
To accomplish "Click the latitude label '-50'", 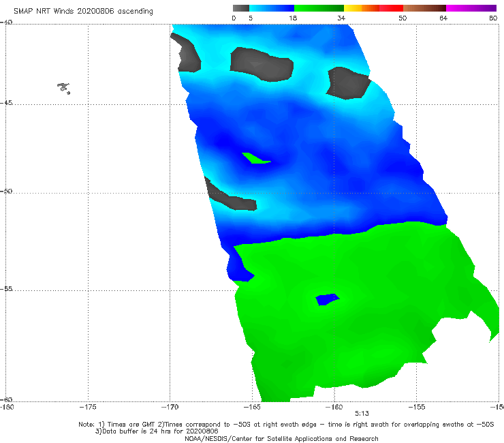I will point(6,191).
